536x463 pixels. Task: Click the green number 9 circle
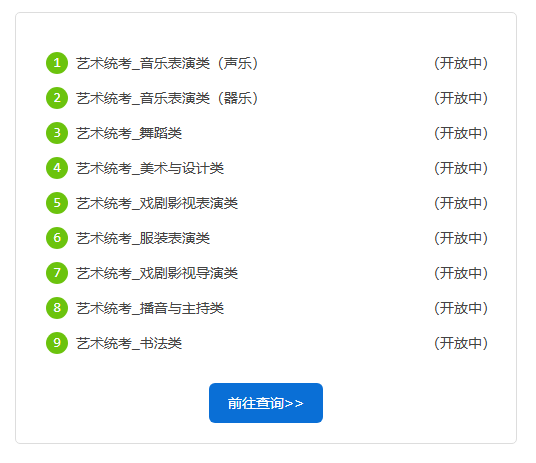tap(57, 343)
